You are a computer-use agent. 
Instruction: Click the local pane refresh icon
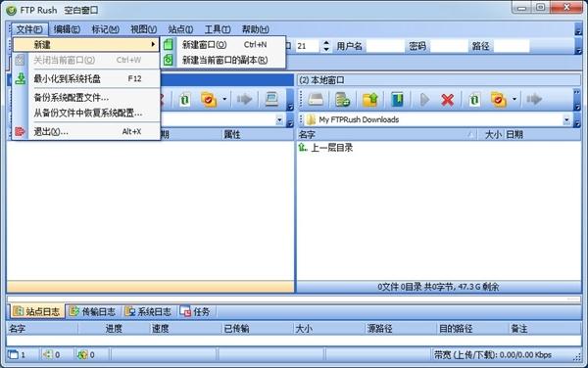click(474, 99)
